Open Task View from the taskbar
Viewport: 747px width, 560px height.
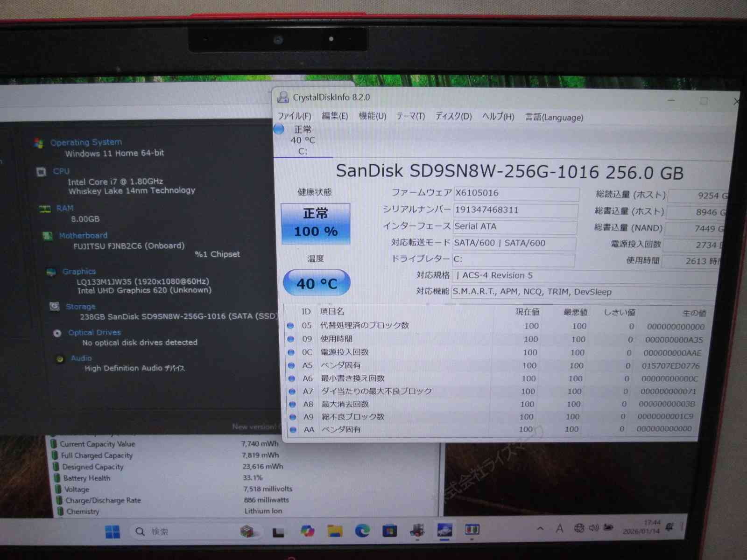[279, 532]
